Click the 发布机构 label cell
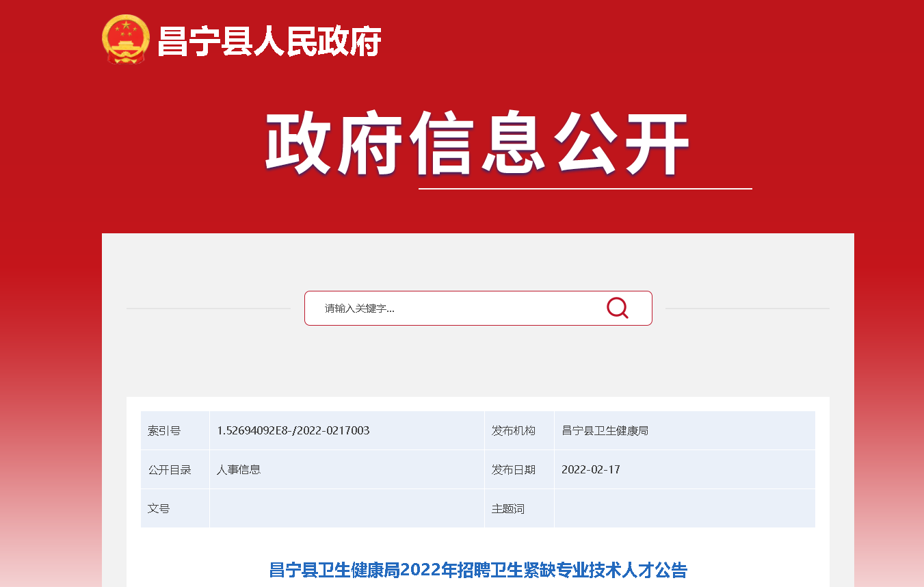 514,431
